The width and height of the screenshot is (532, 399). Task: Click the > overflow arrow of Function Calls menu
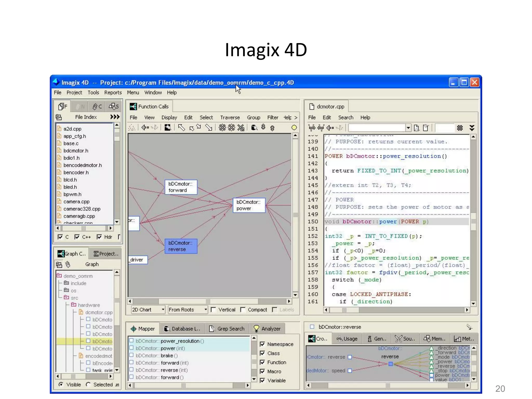296,117
